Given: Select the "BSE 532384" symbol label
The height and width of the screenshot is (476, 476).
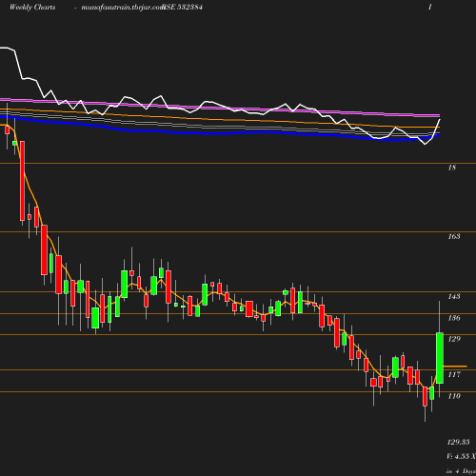Looking at the screenshot, I should point(183,7).
